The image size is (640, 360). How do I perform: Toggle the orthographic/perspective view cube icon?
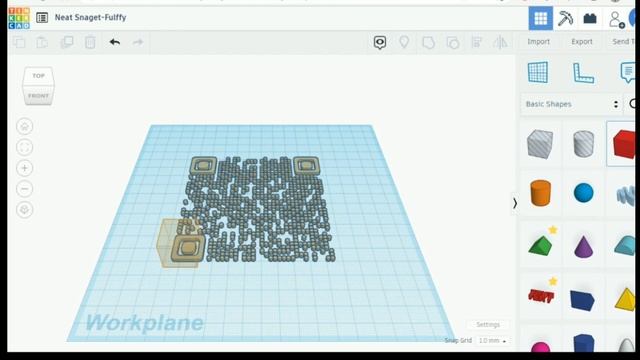[x=24, y=210]
